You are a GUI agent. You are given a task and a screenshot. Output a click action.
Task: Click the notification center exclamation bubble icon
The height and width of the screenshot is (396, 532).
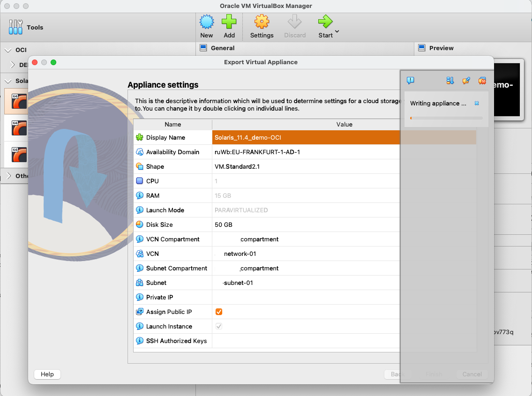[x=410, y=81]
